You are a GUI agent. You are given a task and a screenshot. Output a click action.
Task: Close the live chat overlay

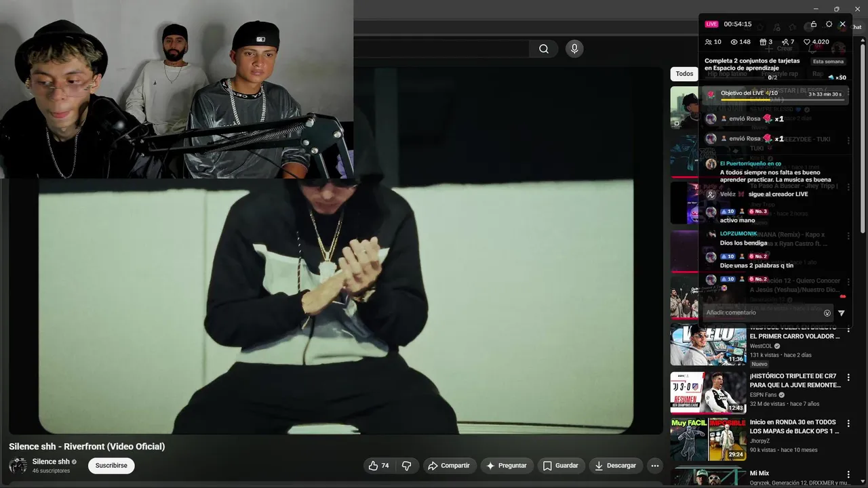pyautogui.click(x=843, y=24)
